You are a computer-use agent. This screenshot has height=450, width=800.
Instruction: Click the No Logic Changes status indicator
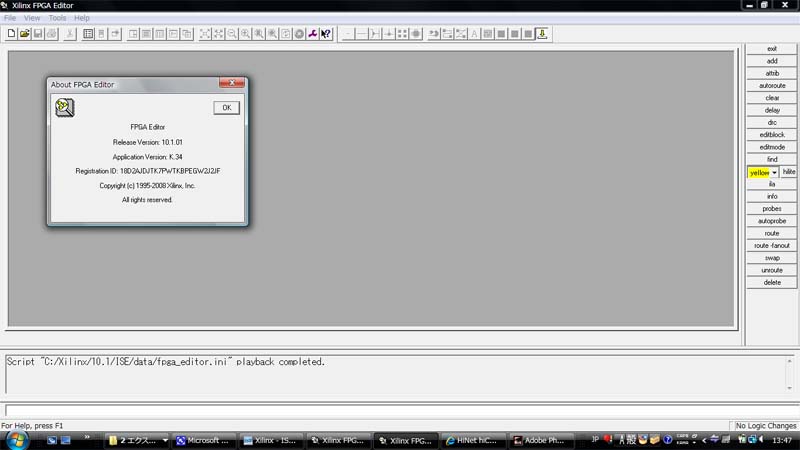pos(765,426)
